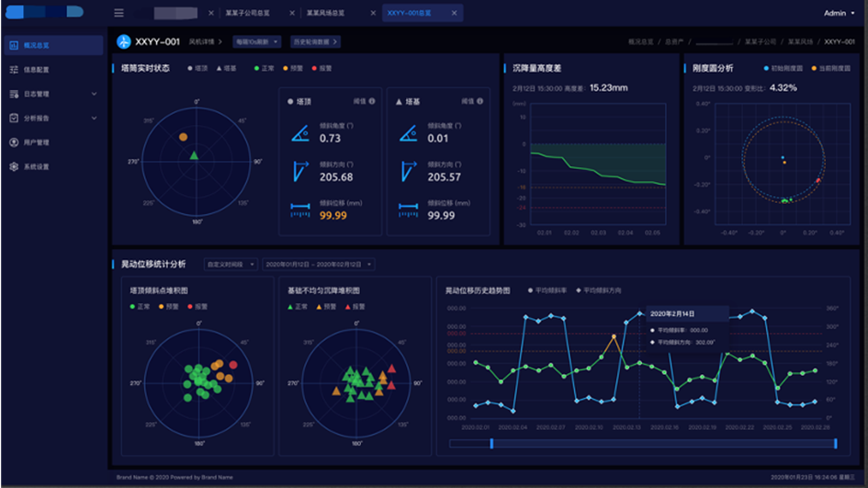The width and height of the screenshot is (868, 488).
Task: Switch to the 某某子公司总览 tab
Action: coord(247,13)
